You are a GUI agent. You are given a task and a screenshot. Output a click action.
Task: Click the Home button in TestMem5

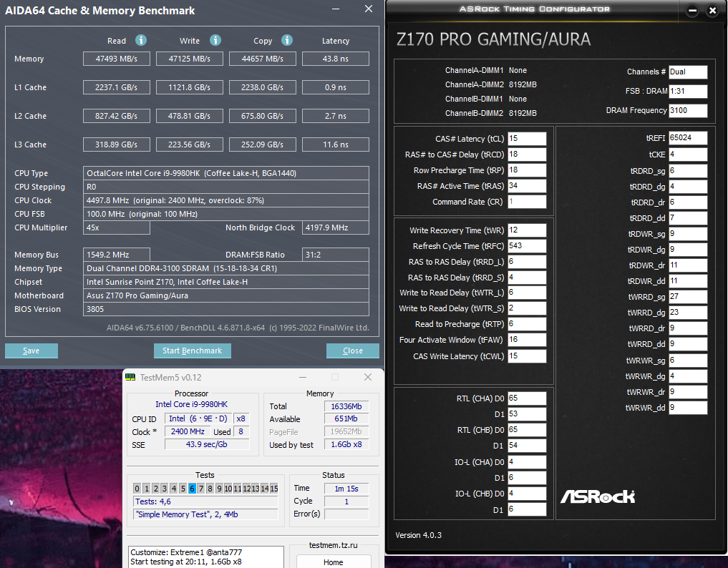334,562
